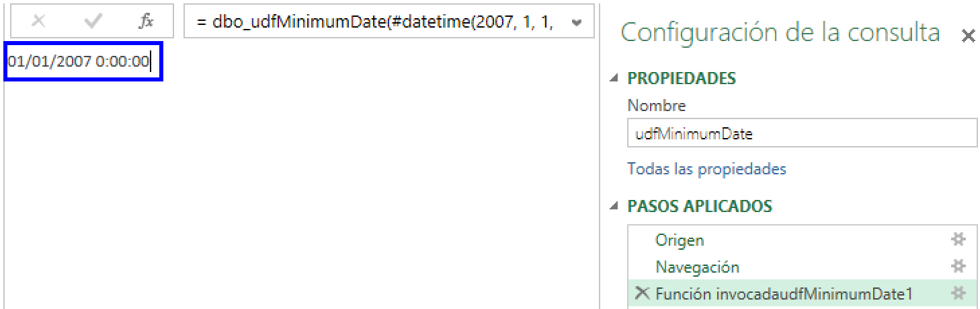The width and height of the screenshot is (980, 309).
Task: Delete the Función invocadaudfMinimumDate1 step via its X
Action: click(x=643, y=293)
